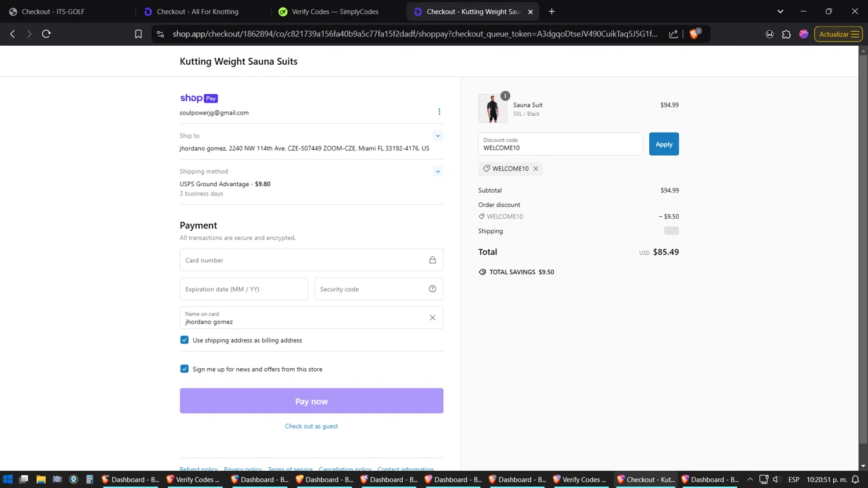The image size is (868, 488).
Task: Click the Shop Pay logo
Action: [x=198, y=98]
